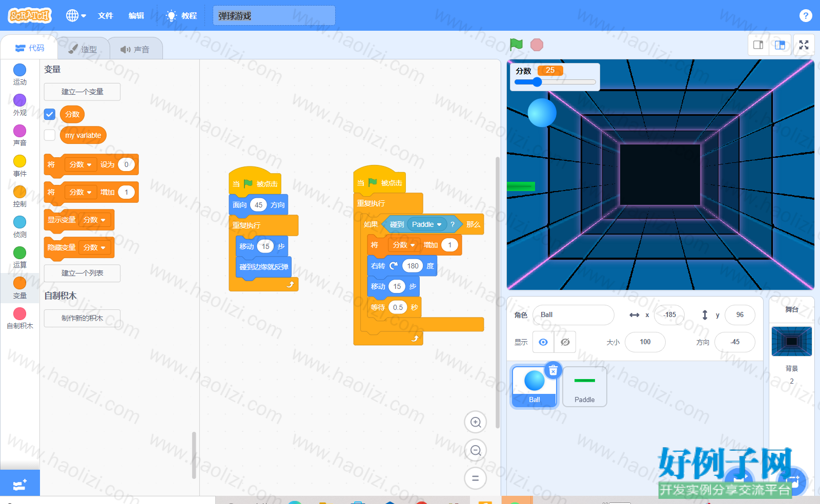Click the green flag to start

tap(516, 45)
